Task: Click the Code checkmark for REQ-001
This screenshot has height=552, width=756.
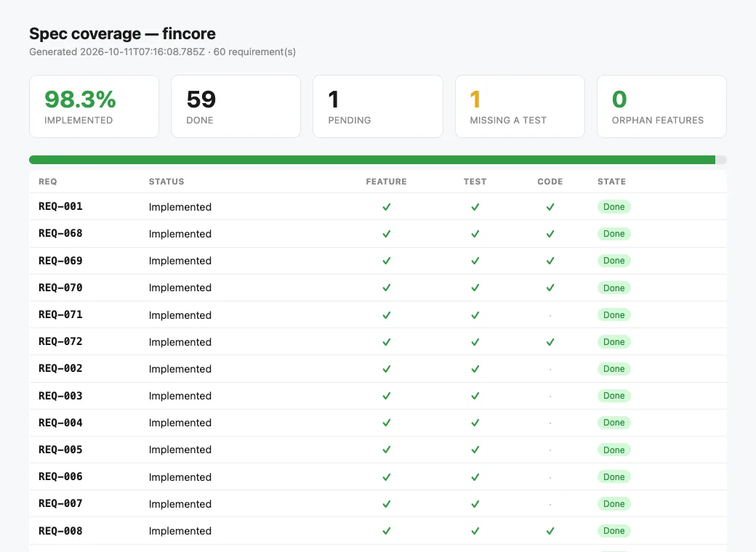Action: tap(550, 207)
